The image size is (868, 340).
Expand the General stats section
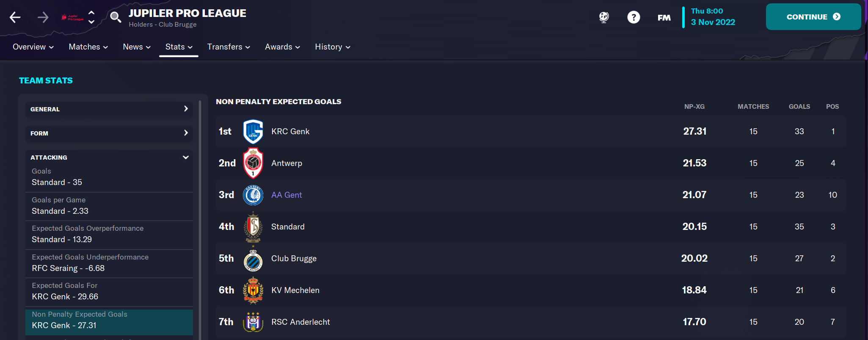[x=109, y=109]
